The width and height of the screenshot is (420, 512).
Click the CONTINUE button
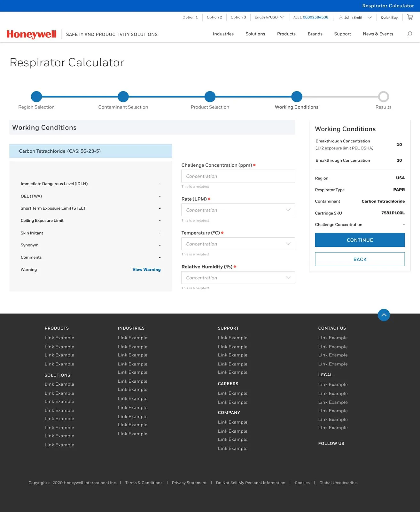click(360, 240)
